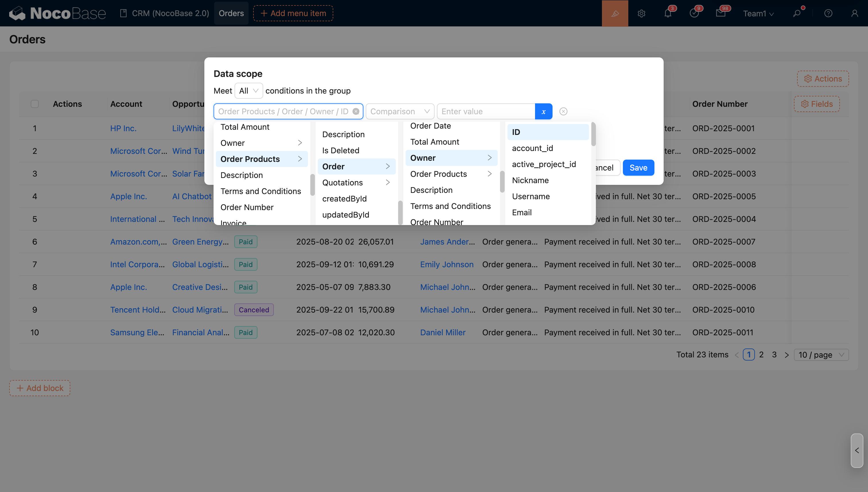
Task: Open the user profile icon
Action: click(x=855, y=13)
